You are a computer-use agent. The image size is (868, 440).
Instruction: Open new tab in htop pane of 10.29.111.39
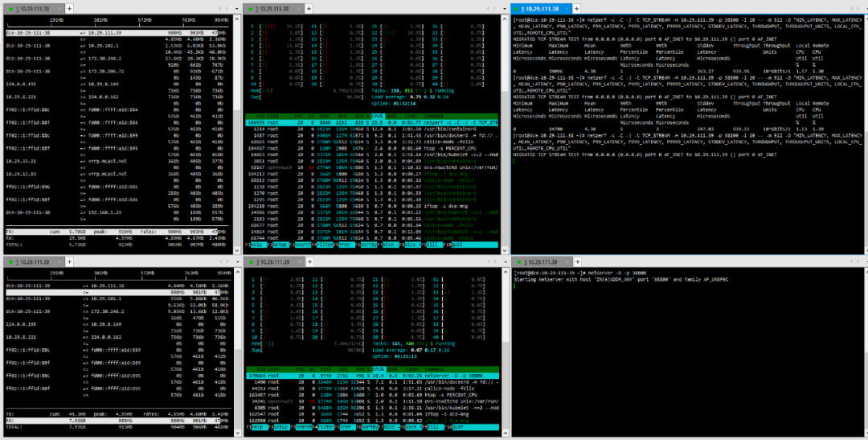point(309,261)
